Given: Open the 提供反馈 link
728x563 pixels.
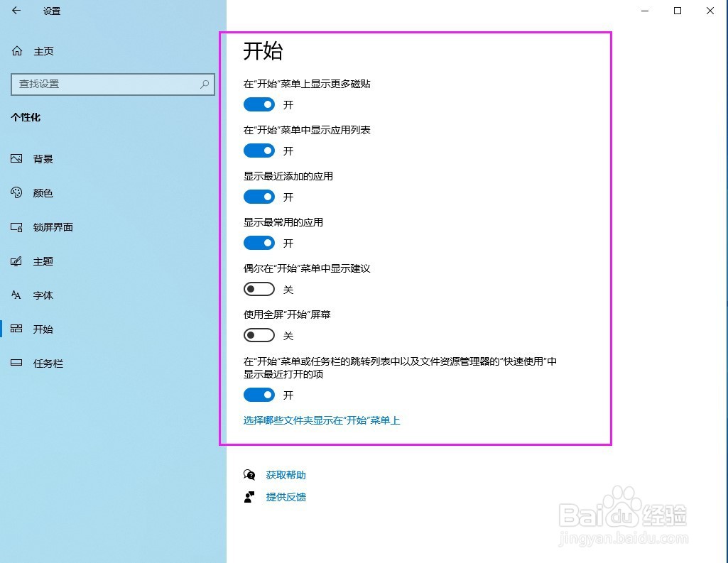Looking at the screenshot, I should pyautogui.click(x=286, y=497).
